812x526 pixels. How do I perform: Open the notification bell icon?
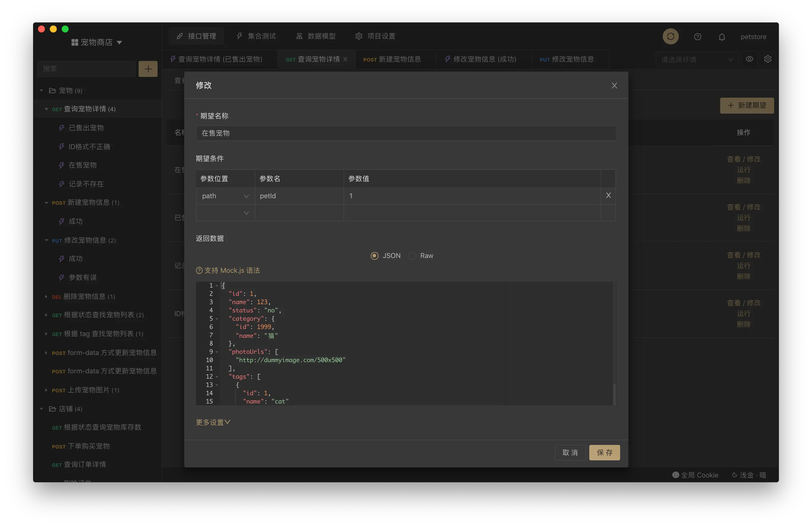click(722, 37)
